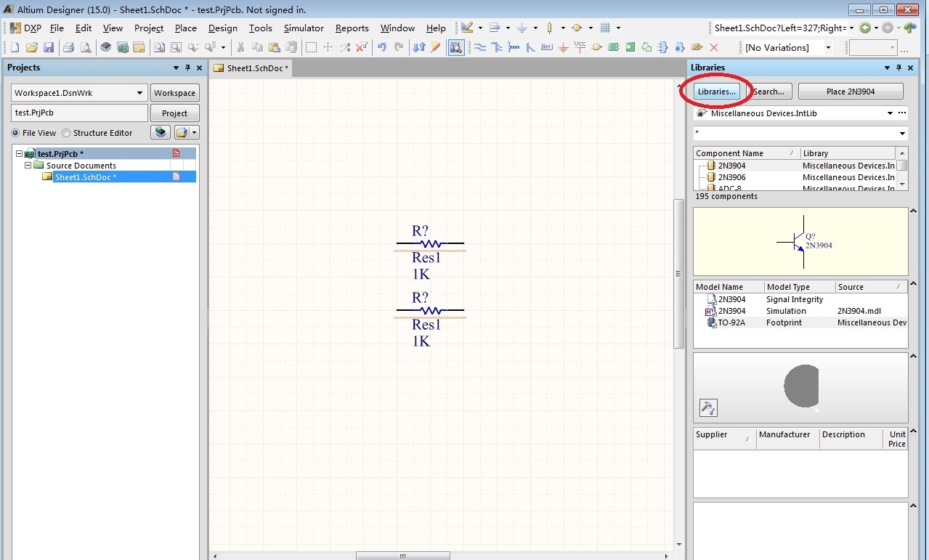Collapse the Source Documents folder
The image size is (929, 560).
[28, 166]
